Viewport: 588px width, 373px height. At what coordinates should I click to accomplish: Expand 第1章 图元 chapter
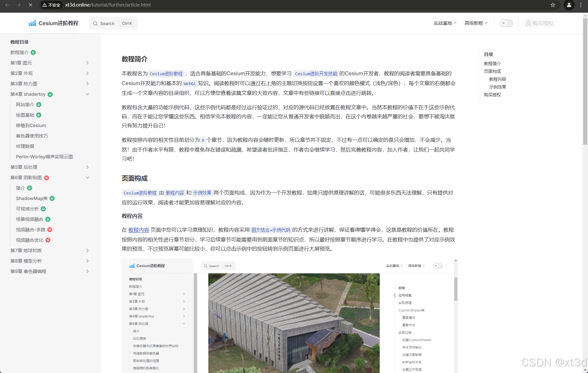87,63
